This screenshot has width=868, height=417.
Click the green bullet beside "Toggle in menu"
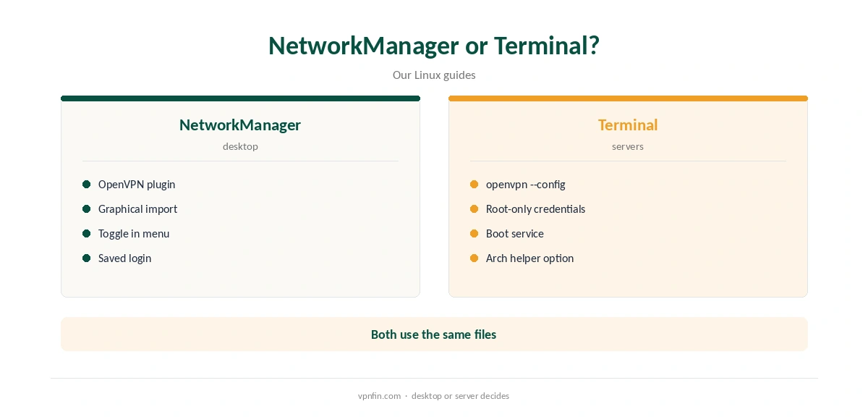click(x=87, y=233)
